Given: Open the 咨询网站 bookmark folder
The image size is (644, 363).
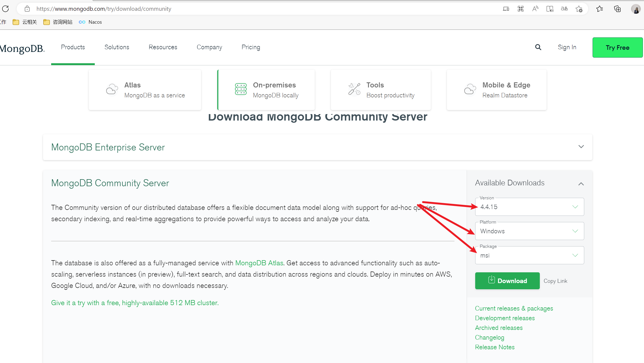Looking at the screenshot, I should point(58,22).
